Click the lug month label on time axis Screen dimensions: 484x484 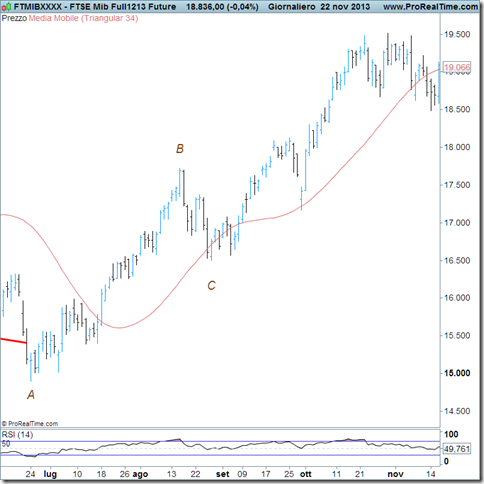(50, 474)
